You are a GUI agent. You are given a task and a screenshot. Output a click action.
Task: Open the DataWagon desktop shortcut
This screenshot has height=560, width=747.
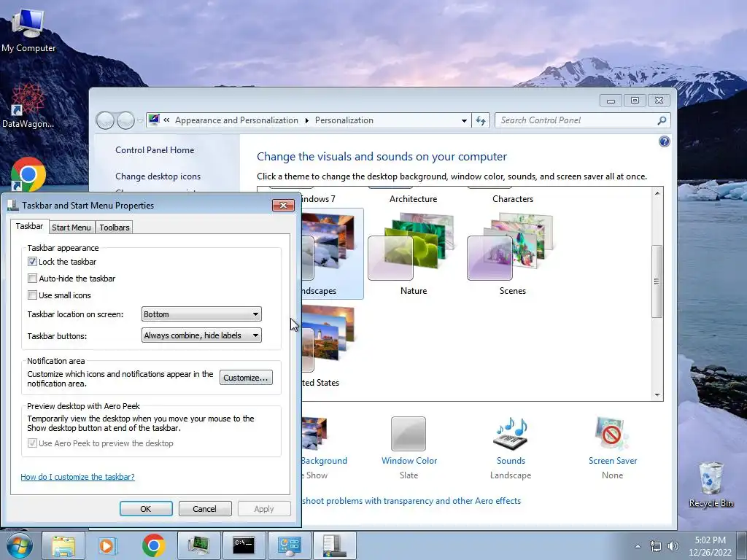(x=28, y=106)
